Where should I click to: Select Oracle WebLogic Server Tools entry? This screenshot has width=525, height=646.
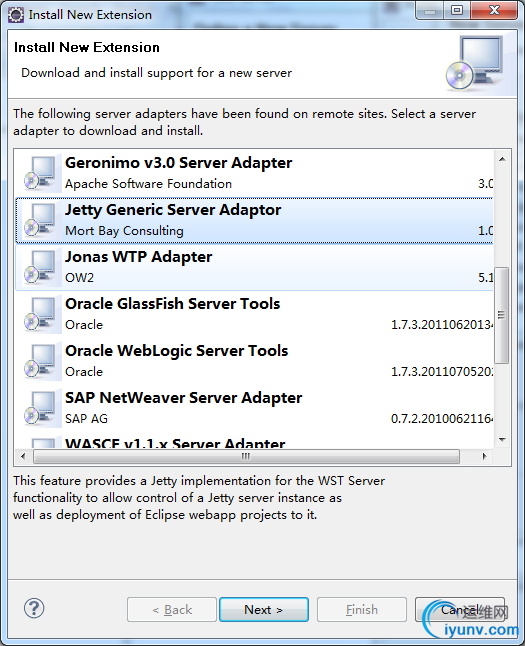254,361
